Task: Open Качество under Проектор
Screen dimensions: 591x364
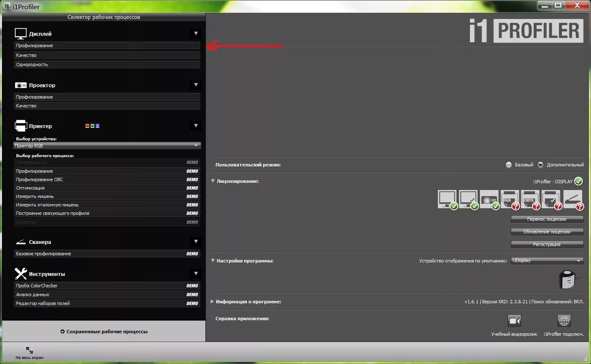Action: (107, 106)
